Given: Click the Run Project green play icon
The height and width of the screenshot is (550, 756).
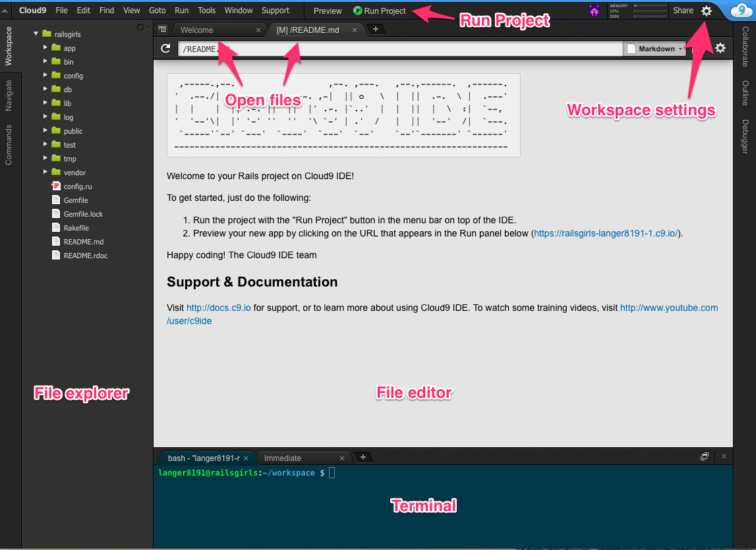Looking at the screenshot, I should tap(358, 11).
